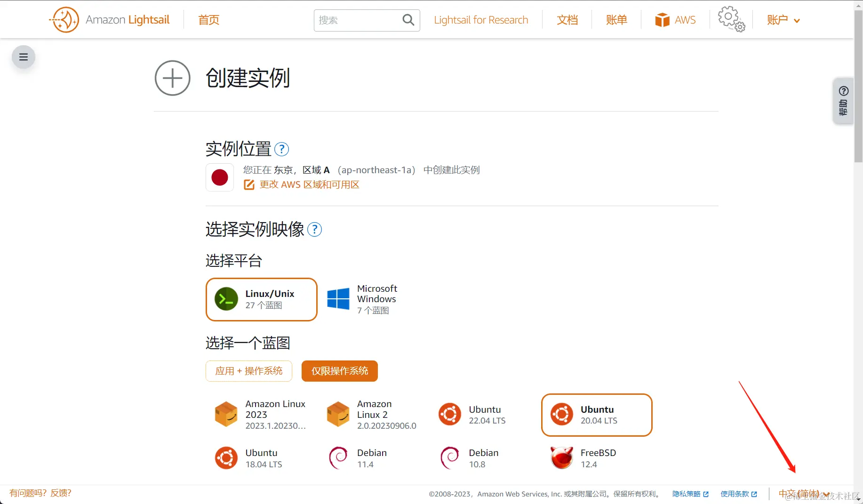Screen dimensions: 863x504
Task: Click the scrollbar down arrow
Action: [858, 500]
